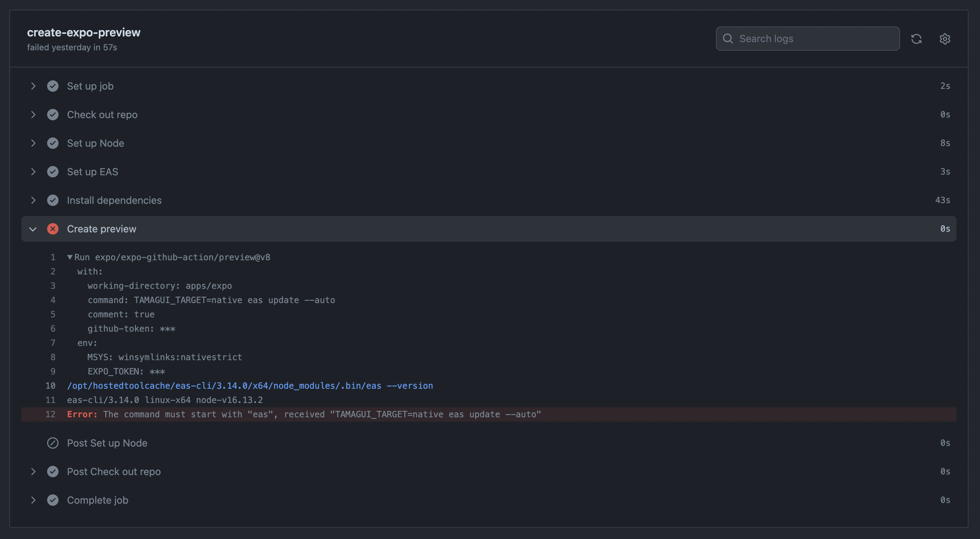The height and width of the screenshot is (539, 980).
Task: Click the red failure icon on Create preview
Action: (x=52, y=228)
